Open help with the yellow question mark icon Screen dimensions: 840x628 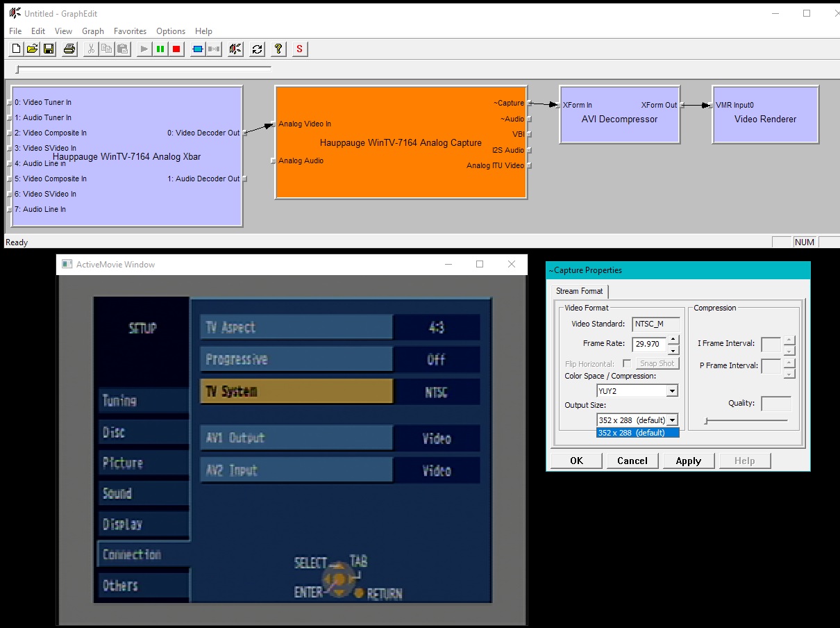click(x=278, y=49)
